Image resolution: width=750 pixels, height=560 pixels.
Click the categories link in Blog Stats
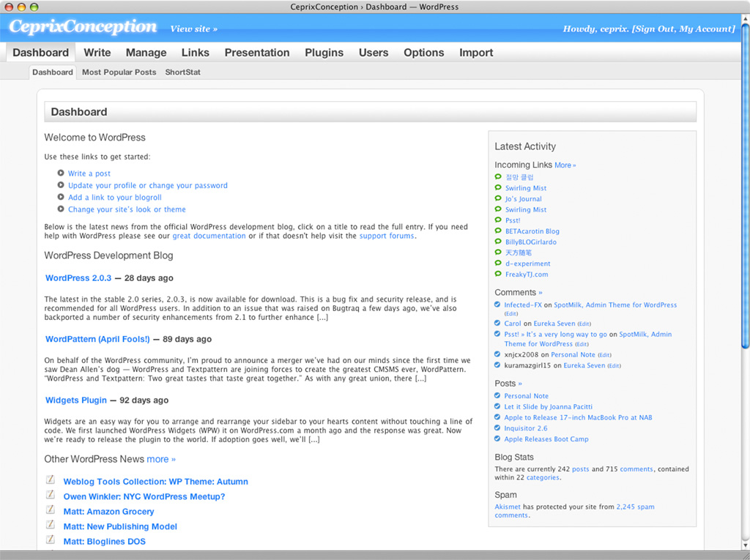click(543, 477)
